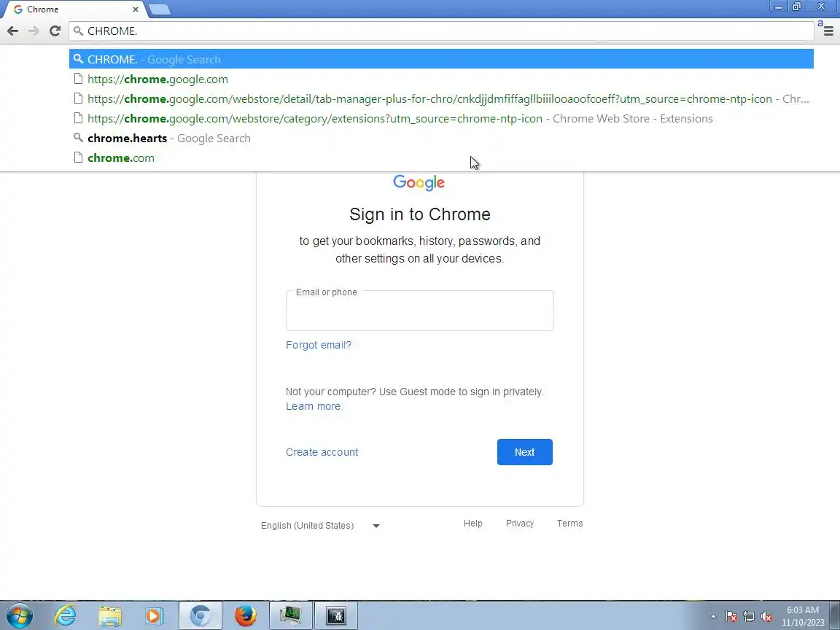
Task: Expand the English (United States) language dropdown
Action: pyautogui.click(x=320, y=526)
